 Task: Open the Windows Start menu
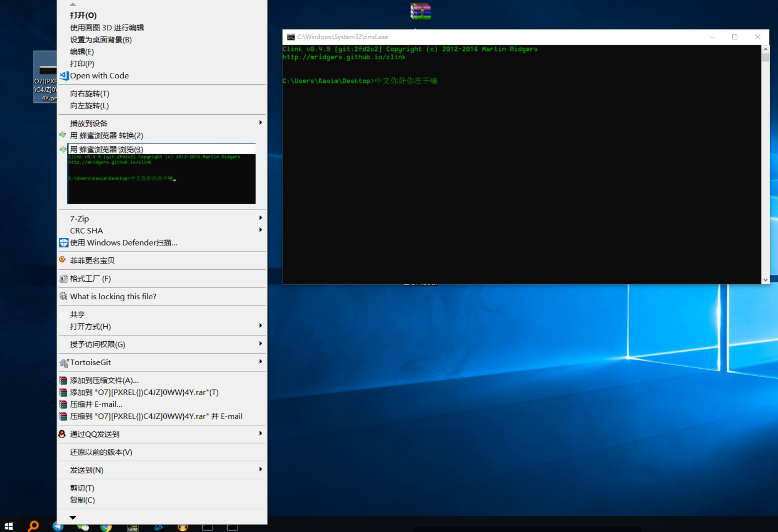[8, 526]
